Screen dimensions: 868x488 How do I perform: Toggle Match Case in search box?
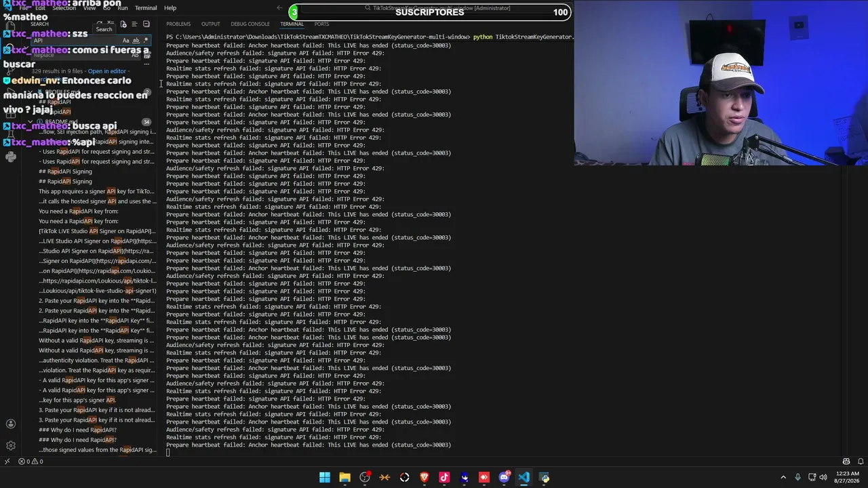point(126,41)
